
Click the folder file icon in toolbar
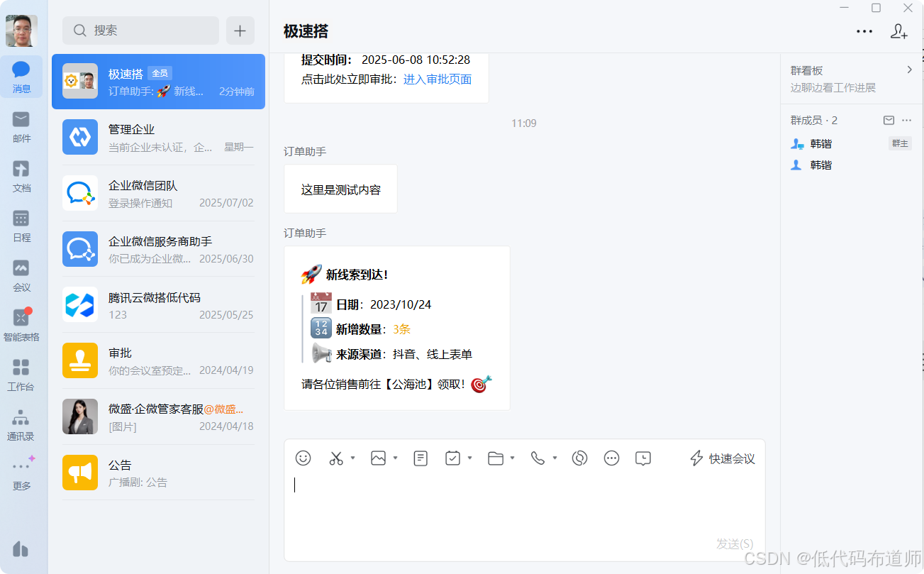click(495, 458)
